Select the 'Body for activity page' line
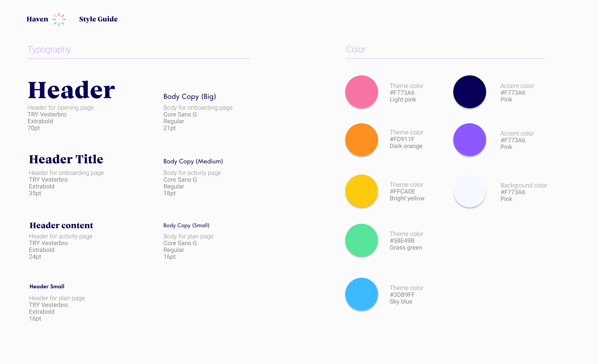 coord(192,173)
